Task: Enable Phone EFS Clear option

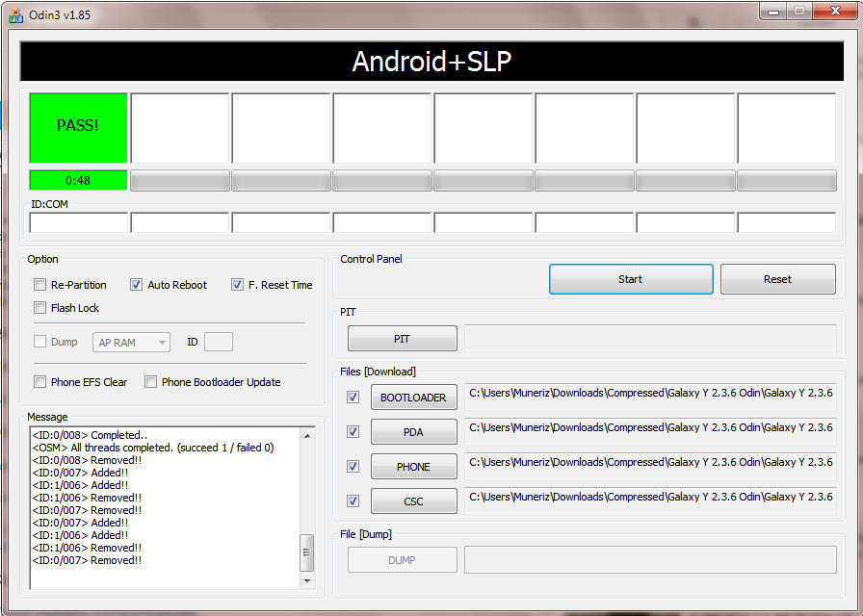Action: tap(39, 382)
